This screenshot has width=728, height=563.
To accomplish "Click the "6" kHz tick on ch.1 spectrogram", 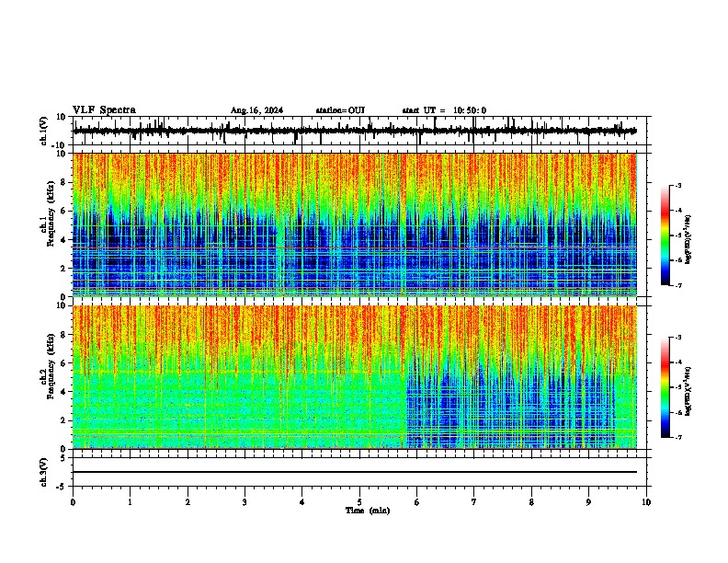I will [64, 211].
